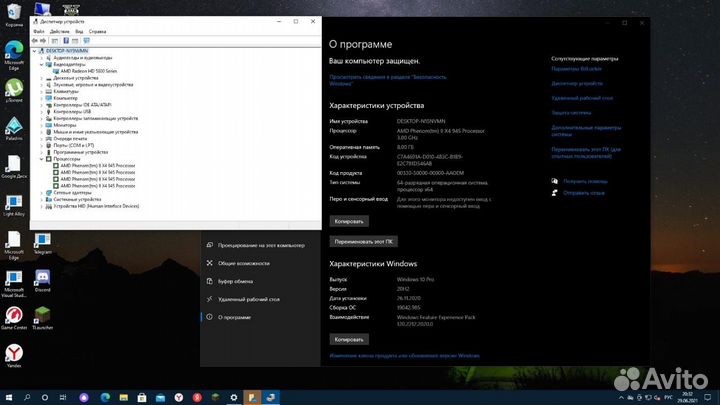The image size is (720, 405).
Task: Expand the Клавиатуры node
Action: click(41, 91)
